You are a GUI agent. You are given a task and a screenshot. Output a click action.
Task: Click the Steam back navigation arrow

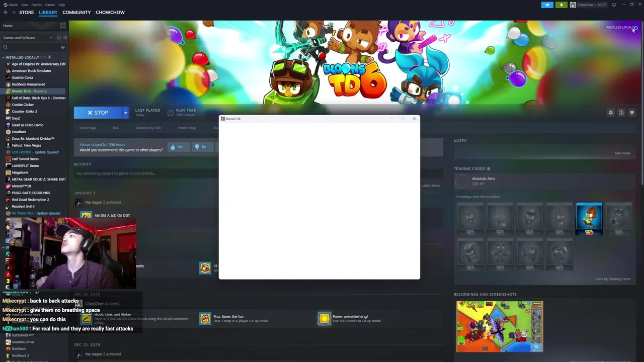coord(6,13)
